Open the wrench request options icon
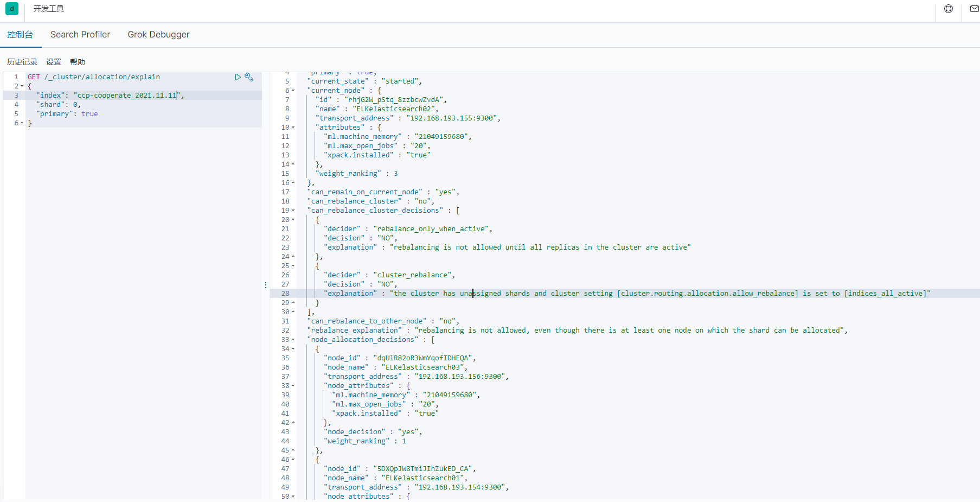 click(x=249, y=77)
